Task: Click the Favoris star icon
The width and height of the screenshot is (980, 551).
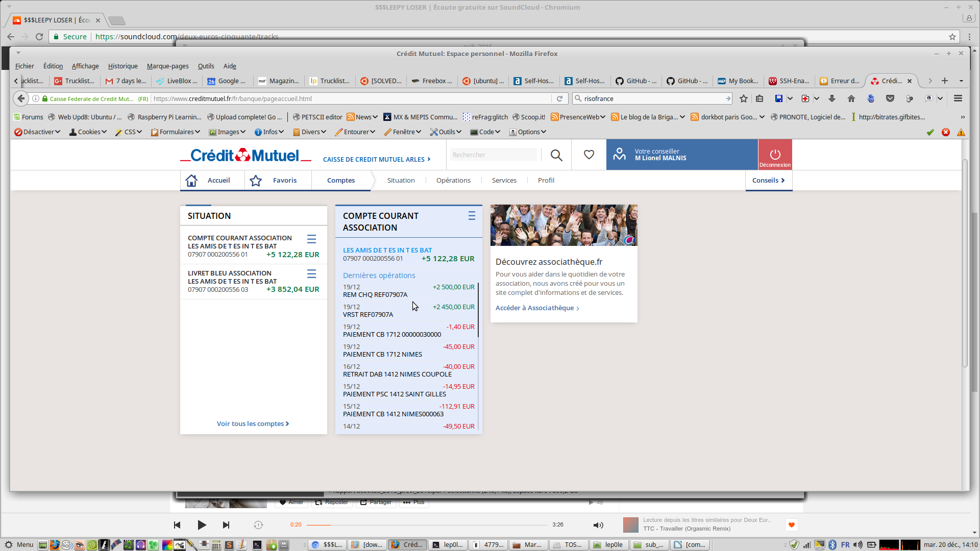Action: point(256,181)
